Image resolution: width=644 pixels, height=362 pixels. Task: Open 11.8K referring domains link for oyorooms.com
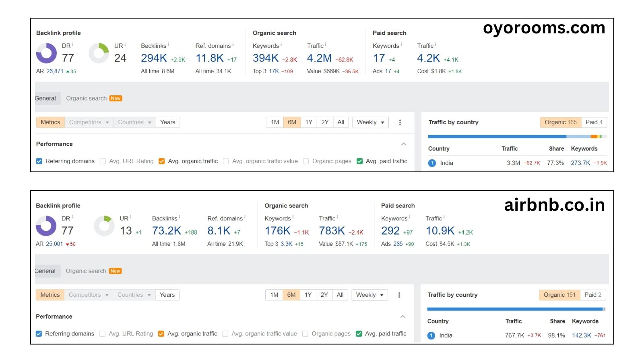tap(210, 58)
